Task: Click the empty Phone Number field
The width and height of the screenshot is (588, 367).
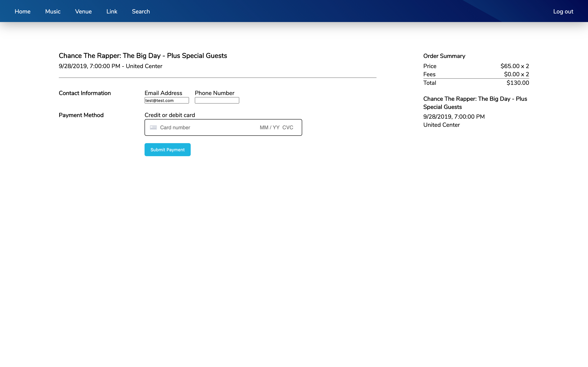Action: tap(217, 101)
